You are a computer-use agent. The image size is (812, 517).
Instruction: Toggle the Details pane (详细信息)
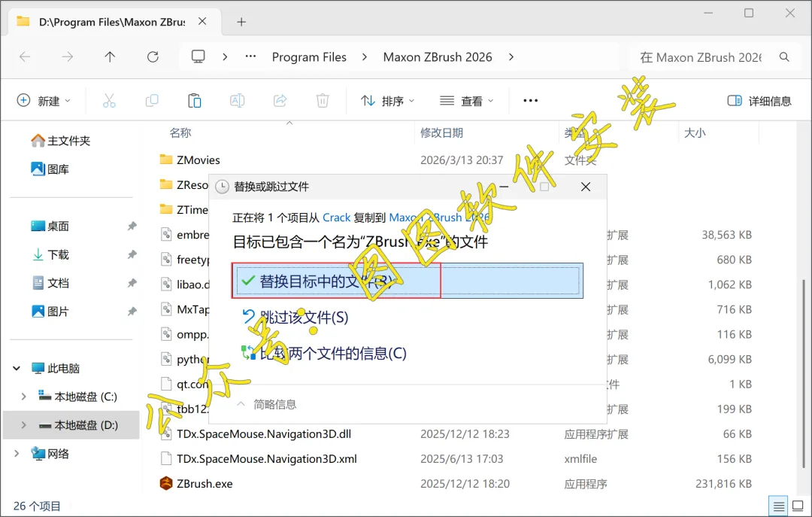coord(759,101)
